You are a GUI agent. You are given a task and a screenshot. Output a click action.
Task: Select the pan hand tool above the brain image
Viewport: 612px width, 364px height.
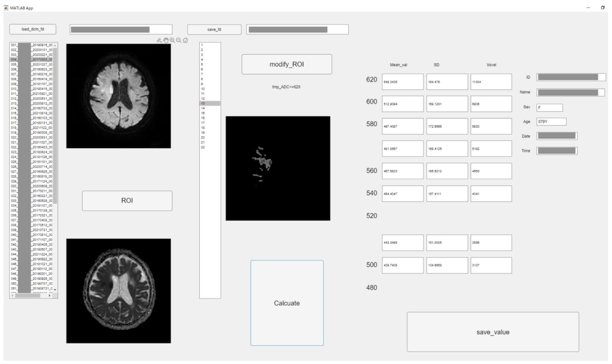click(x=166, y=40)
